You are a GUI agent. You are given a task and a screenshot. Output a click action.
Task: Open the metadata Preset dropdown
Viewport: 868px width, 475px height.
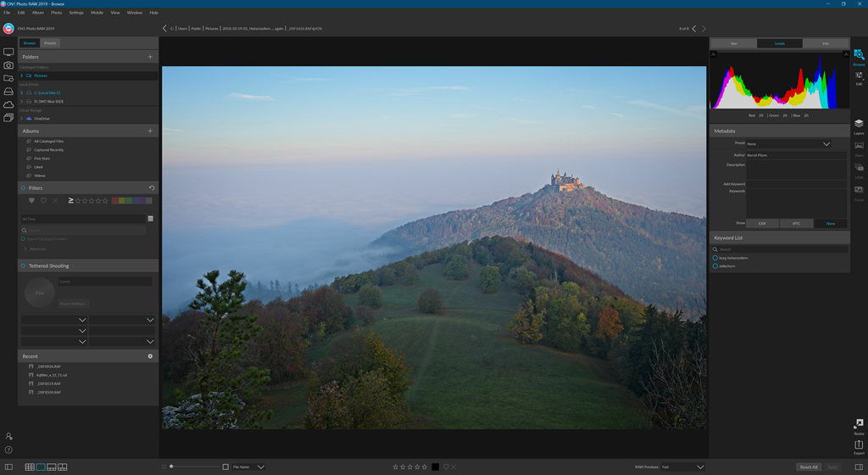[x=787, y=144]
